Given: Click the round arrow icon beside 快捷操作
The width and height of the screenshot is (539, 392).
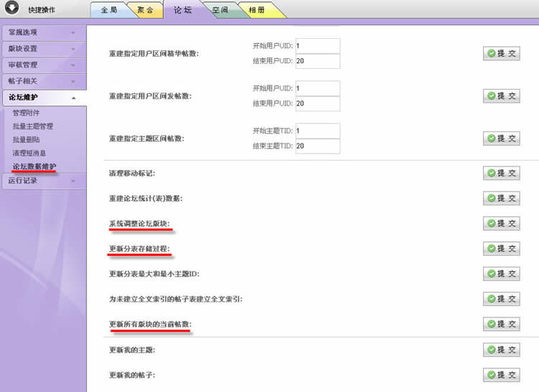Looking at the screenshot, I should pos(11,9).
